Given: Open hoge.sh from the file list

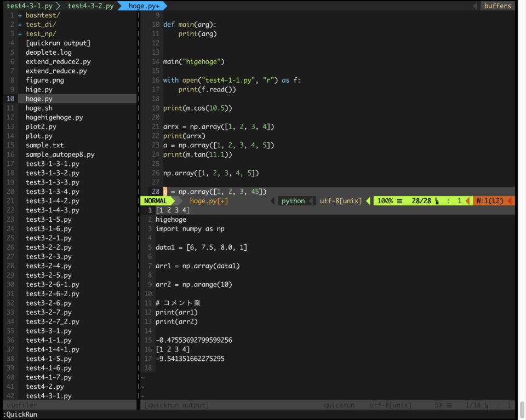Looking at the screenshot, I should tap(38, 108).
